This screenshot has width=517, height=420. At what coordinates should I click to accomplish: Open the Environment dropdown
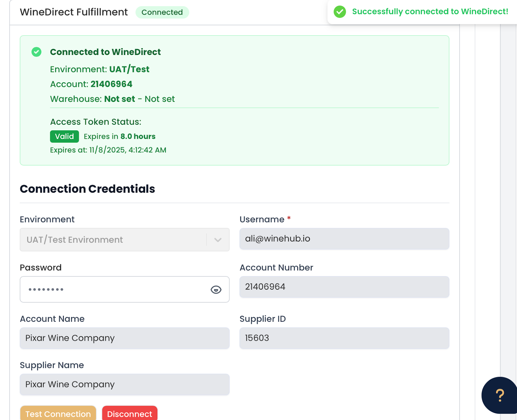tap(125, 240)
